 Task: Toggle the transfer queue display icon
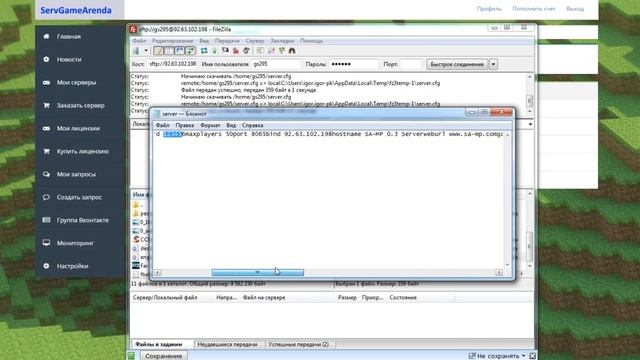[190, 51]
